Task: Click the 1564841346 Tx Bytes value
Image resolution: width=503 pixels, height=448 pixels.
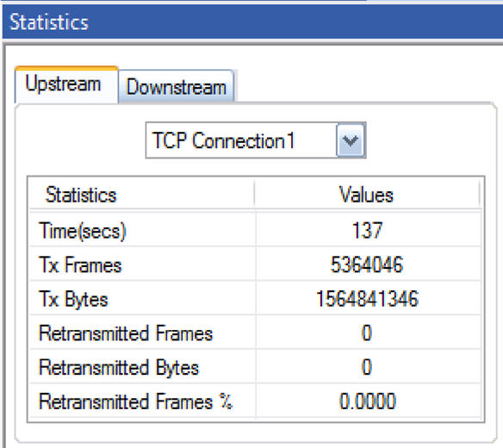Action: (x=367, y=298)
